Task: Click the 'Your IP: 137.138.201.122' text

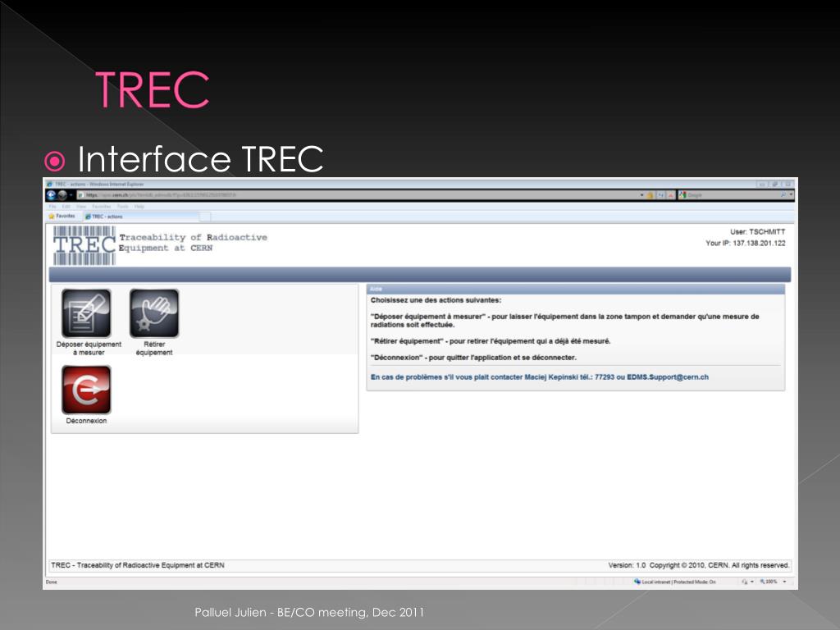Action: tap(745, 243)
